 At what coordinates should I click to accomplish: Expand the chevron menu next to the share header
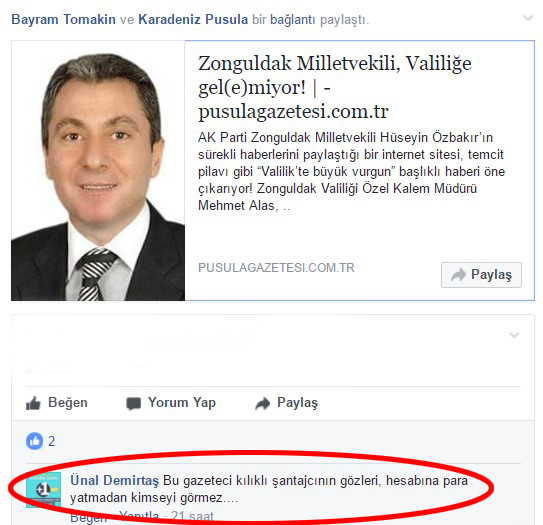(528, 18)
